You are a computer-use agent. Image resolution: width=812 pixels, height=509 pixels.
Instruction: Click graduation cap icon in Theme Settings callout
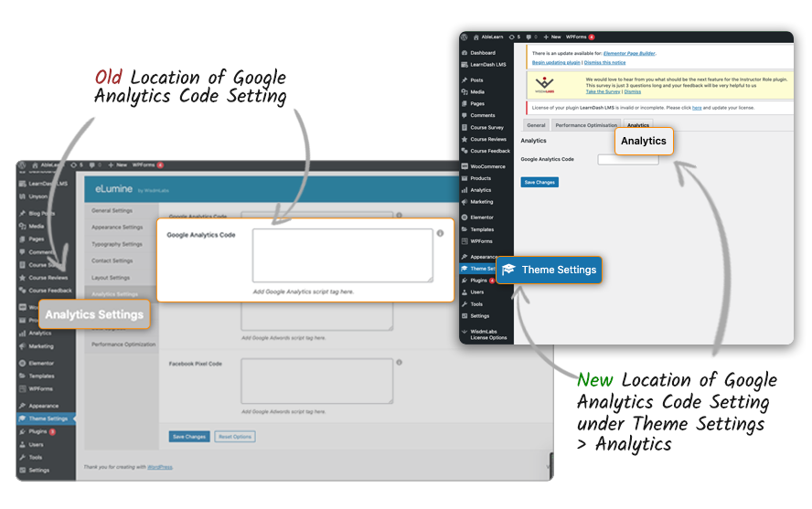pos(508,270)
